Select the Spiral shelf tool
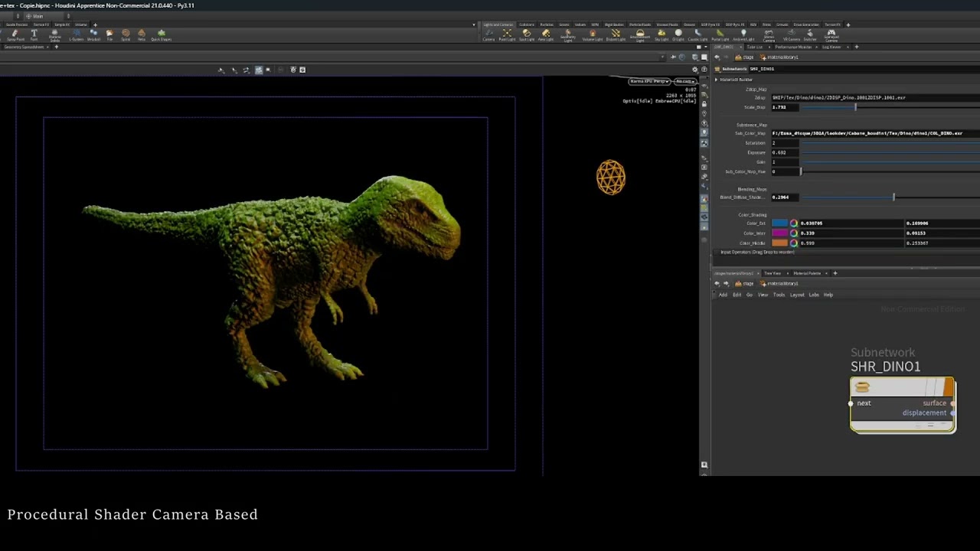980x551 pixels. pos(126,35)
